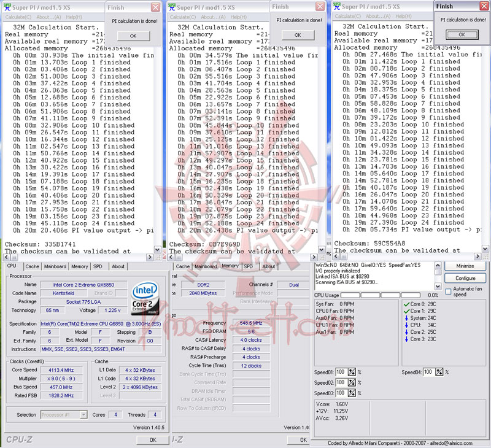Click the Checksum 335B1741 text
Viewport: 491px width, 448px height.
tap(40, 244)
